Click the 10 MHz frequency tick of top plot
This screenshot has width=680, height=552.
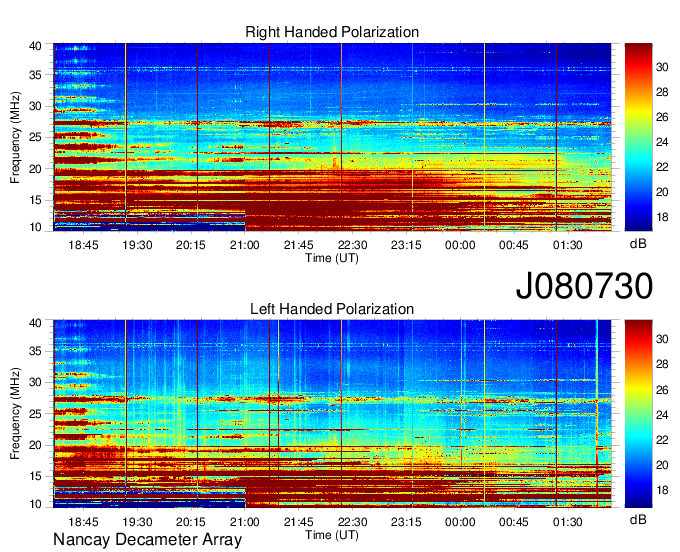[35, 227]
